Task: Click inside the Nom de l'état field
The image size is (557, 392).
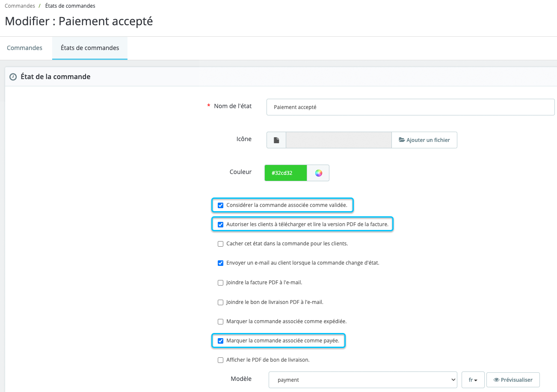Action: [x=410, y=107]
